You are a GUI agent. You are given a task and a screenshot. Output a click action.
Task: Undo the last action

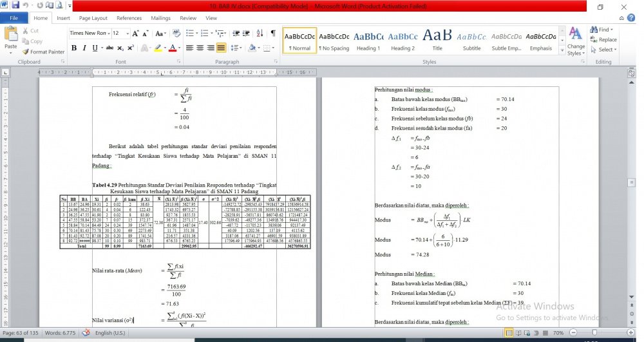click(26, 5)
